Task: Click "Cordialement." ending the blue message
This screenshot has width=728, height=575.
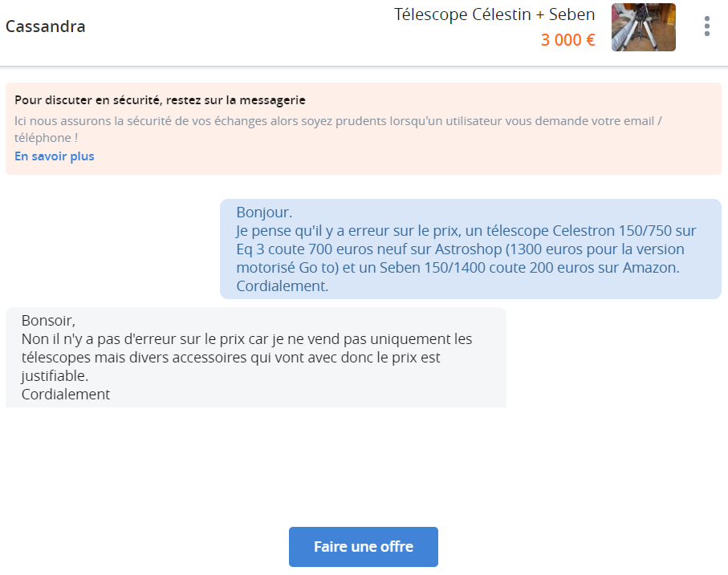Action: (x=283, y=285)
